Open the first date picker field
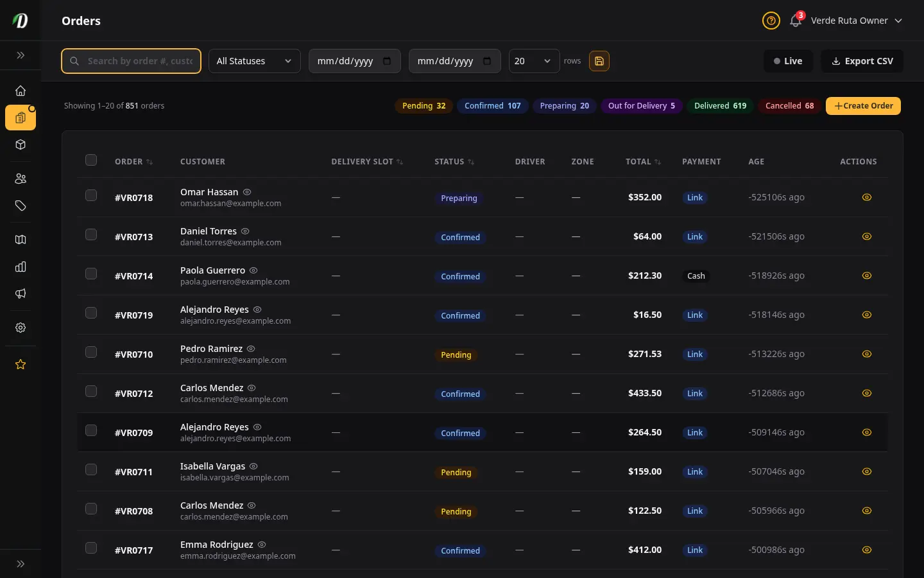The height and width of the screenshot is (578, 924). (x=355, y=61)
